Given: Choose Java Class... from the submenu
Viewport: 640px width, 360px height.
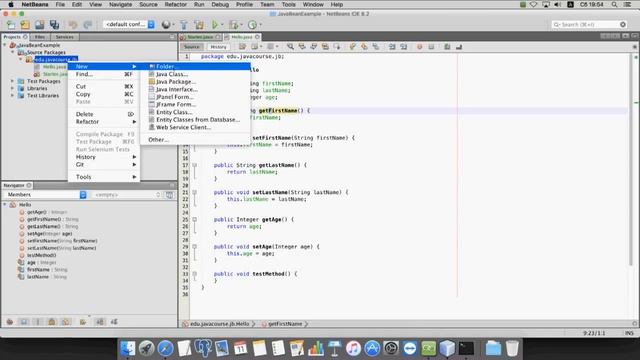Looking at the screenshot, I should tap(195, 74).
